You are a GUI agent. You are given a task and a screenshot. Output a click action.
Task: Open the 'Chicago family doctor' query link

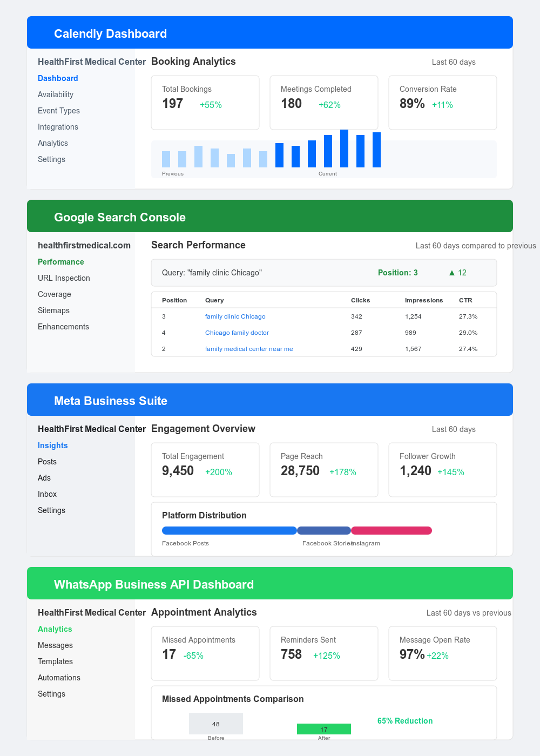[x=237, y=333]
